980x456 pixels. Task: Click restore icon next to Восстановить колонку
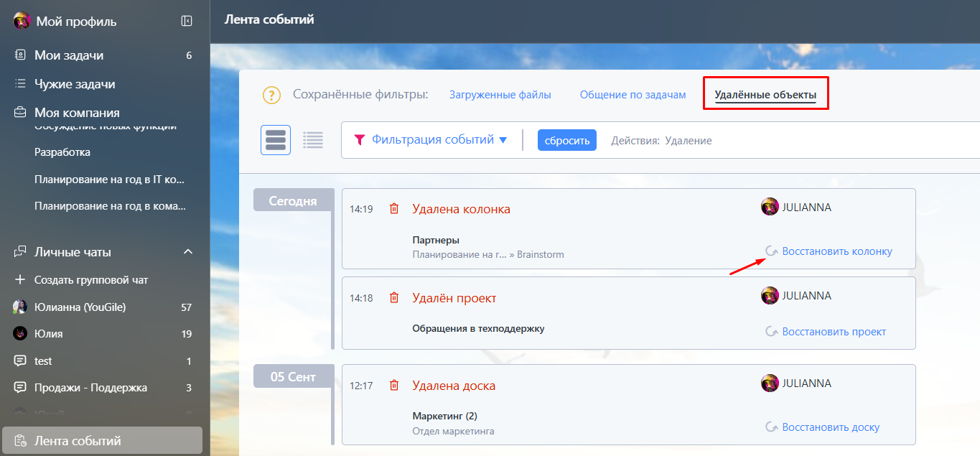click(772, 251)
